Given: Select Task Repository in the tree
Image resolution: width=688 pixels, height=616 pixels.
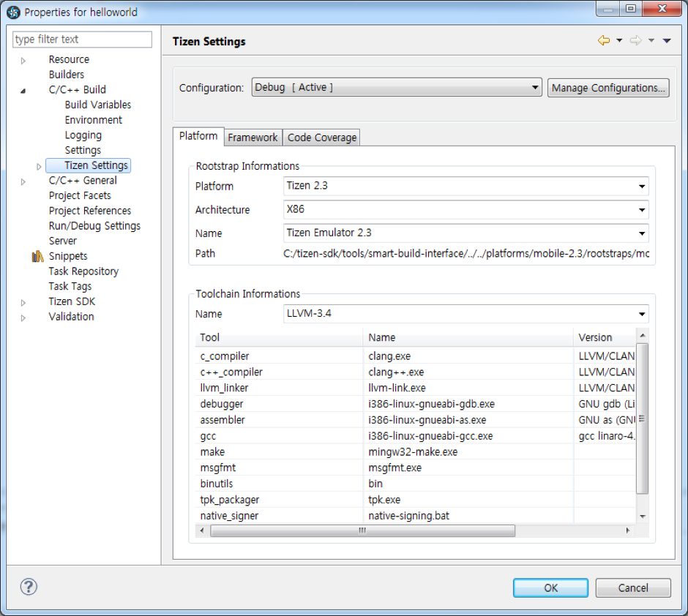Looking at the screenshot, I should point(83,271).
